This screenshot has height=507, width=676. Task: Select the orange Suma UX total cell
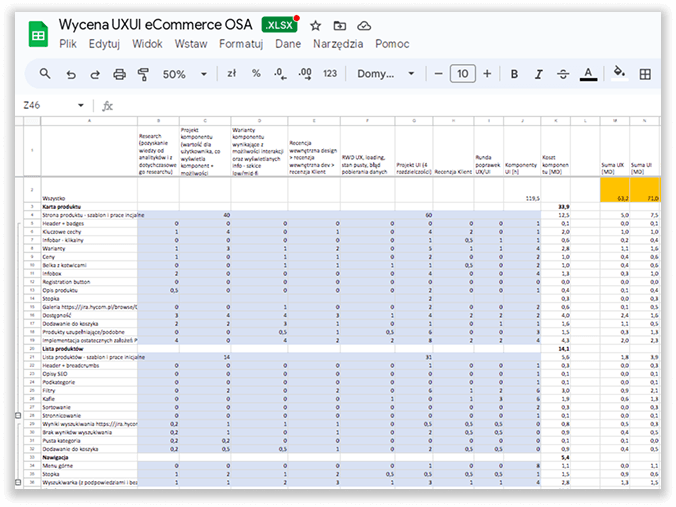(615, 189)
